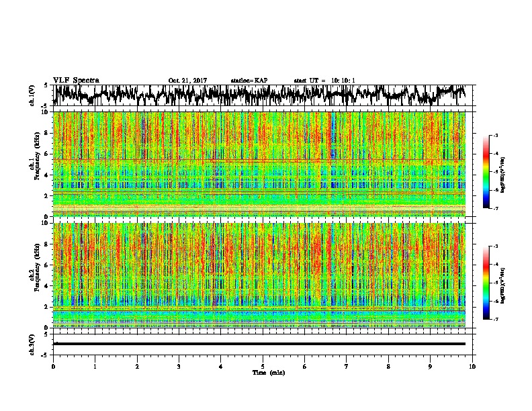The image size is (532, 411).
Task: Click the "station=KAP" header label
Action: tap(249, 81)
